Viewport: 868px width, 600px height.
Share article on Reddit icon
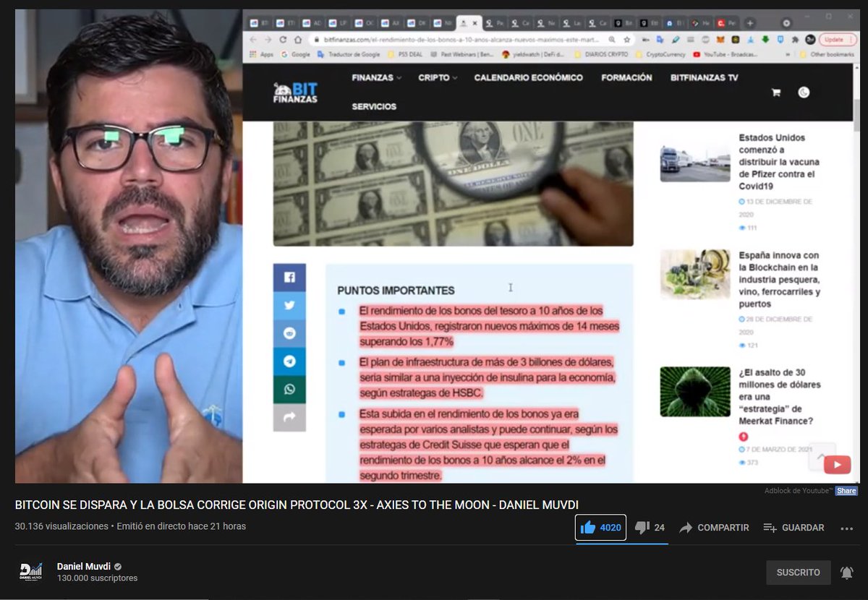(289, 333)
